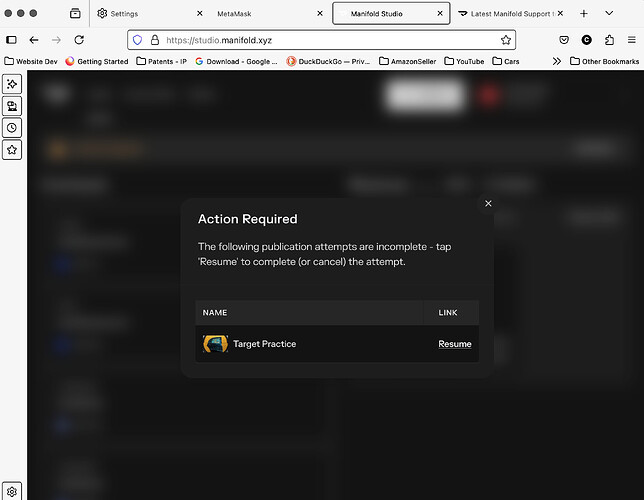The width and height of the screenshot is (644, 500).
Task: Open the Getting Started bookmark
Action: 97,62
